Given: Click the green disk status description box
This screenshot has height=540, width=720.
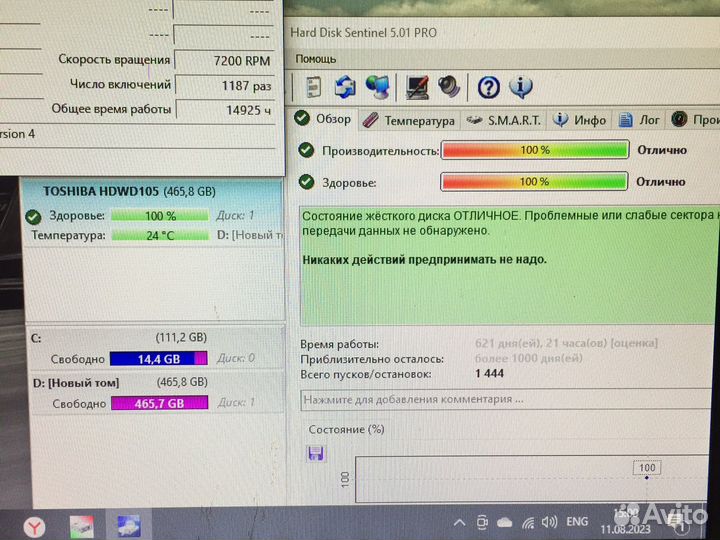Looking at the screenshot, I should (x=509, y=266).
